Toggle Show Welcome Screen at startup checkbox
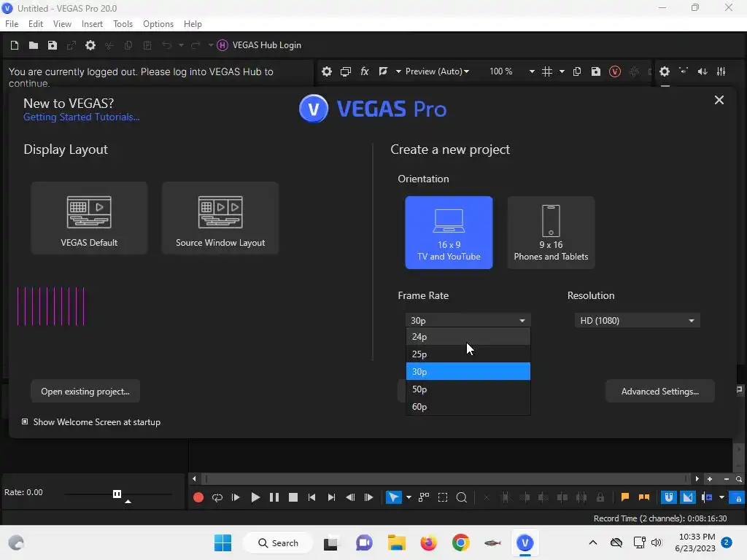Image resolution: width=747 pixels, height=560 pixels. coord(25,422)
